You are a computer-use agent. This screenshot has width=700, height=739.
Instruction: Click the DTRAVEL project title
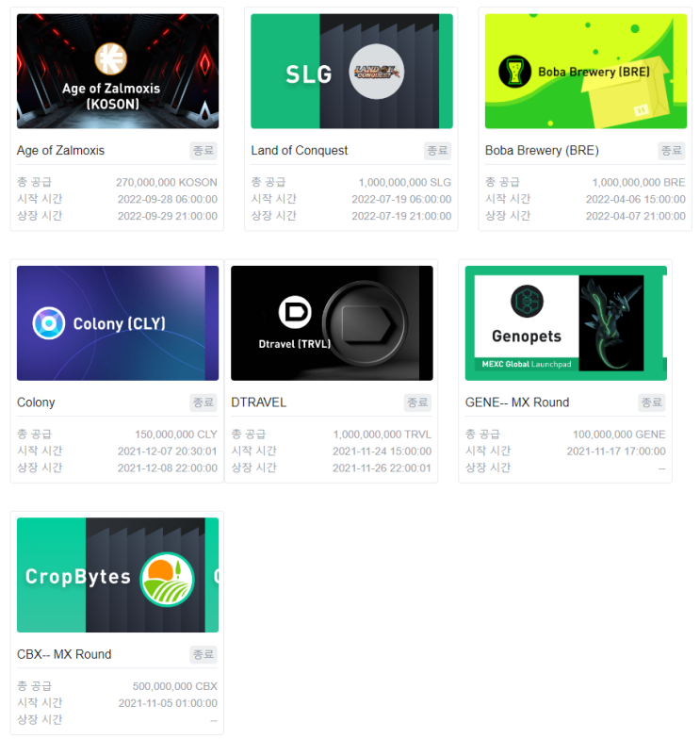coord(258,402)
